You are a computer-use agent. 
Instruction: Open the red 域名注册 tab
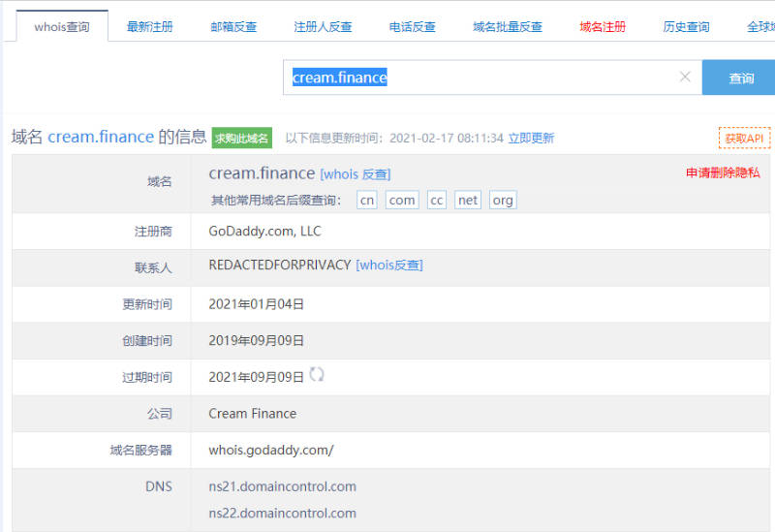point(603,27)
